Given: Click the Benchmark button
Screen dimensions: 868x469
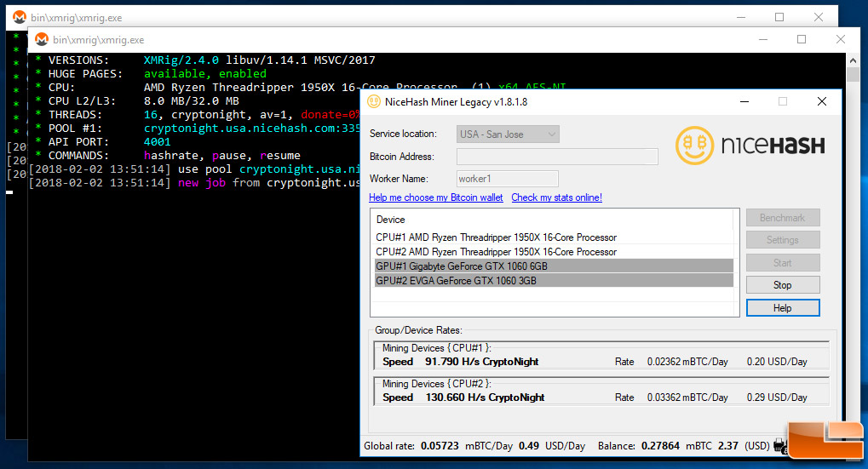Looking at the screenshot, I should [x=783, y=218].
